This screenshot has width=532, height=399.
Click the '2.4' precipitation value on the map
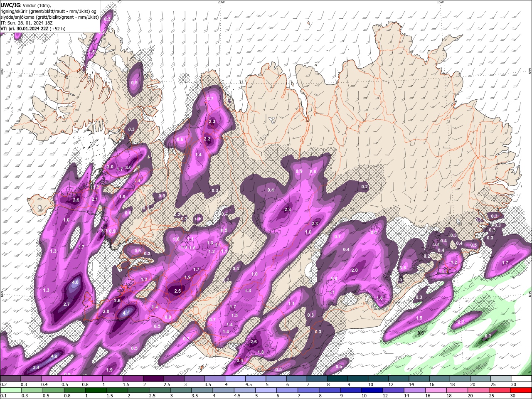pyautogui.click(x=240, y=360)
